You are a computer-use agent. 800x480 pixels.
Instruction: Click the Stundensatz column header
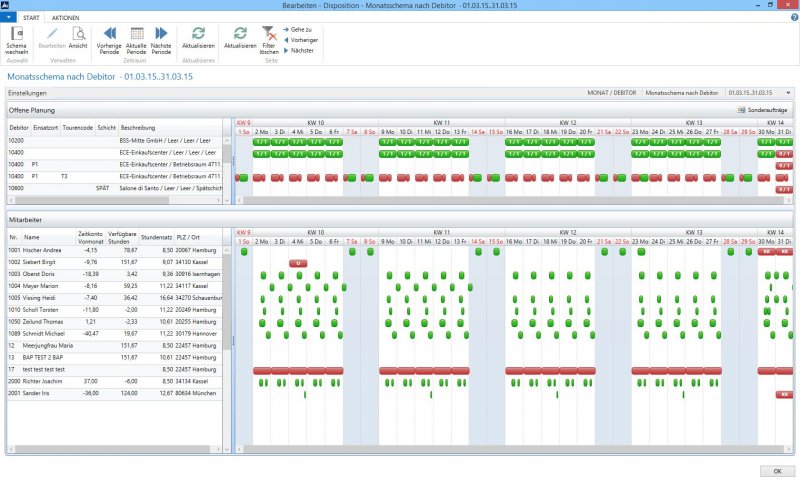(x=157, y=237)
